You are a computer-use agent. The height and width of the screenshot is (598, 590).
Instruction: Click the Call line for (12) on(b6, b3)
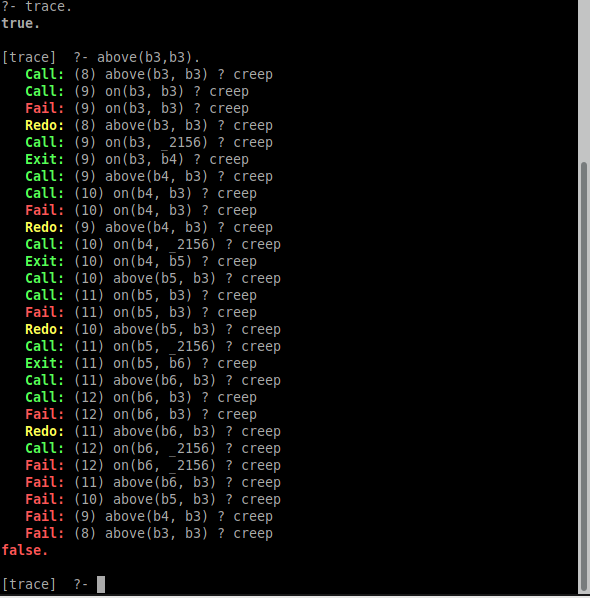pyautogui.click(x=141, y=397)
